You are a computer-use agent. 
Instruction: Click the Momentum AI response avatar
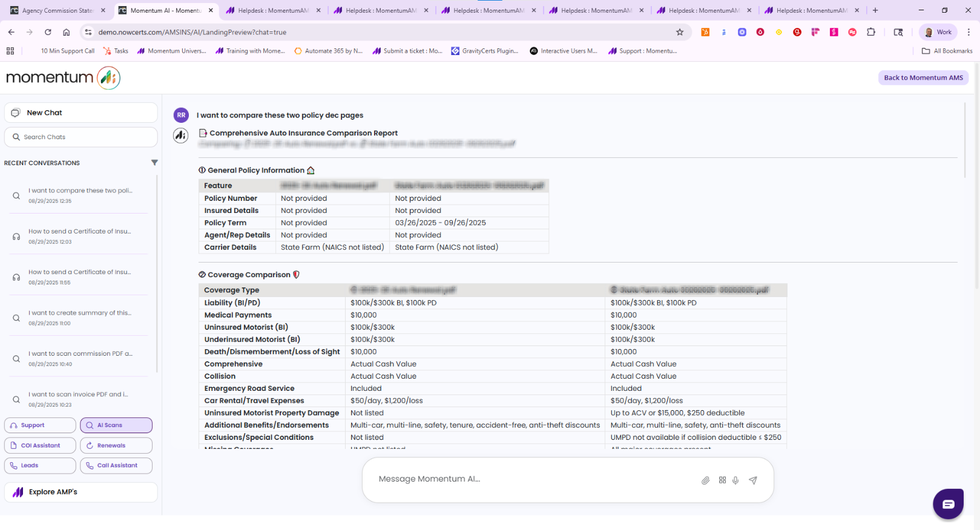[181, 136]
